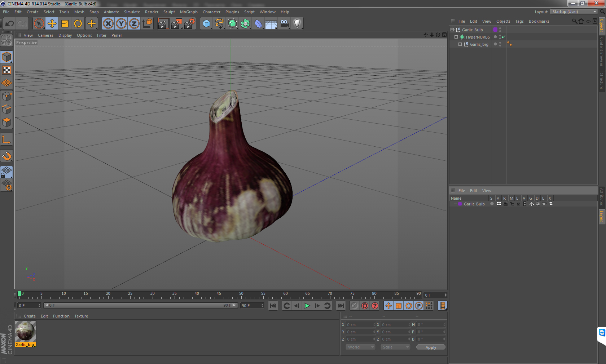The height and width of the screenshot is (364, 606).
Task: Toggle HyperNURBS editor visibility dot
Action: click(500, 36)
